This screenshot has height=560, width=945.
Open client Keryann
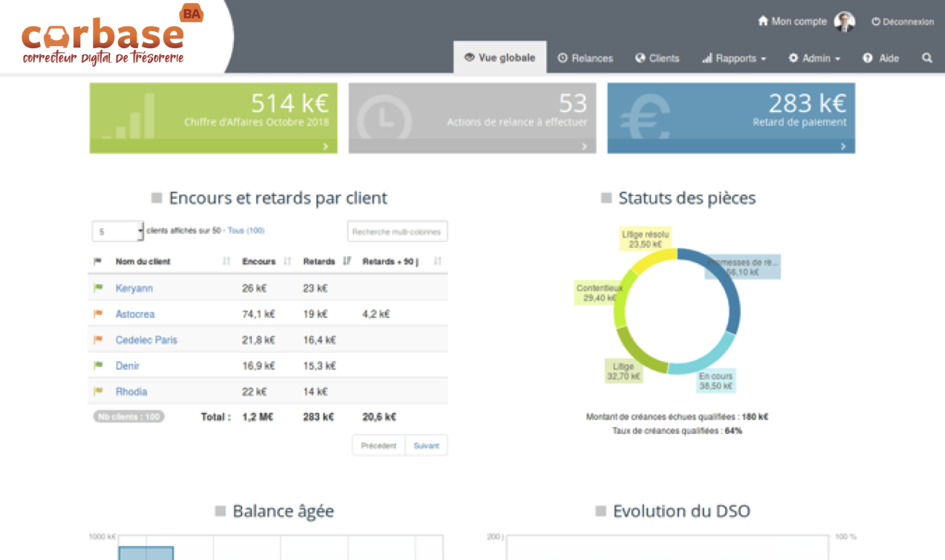point(134,288)
